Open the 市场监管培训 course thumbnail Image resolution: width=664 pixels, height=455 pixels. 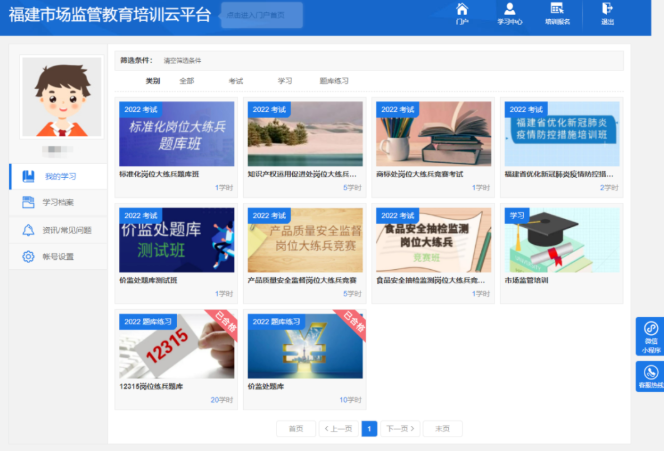point(562,240)
